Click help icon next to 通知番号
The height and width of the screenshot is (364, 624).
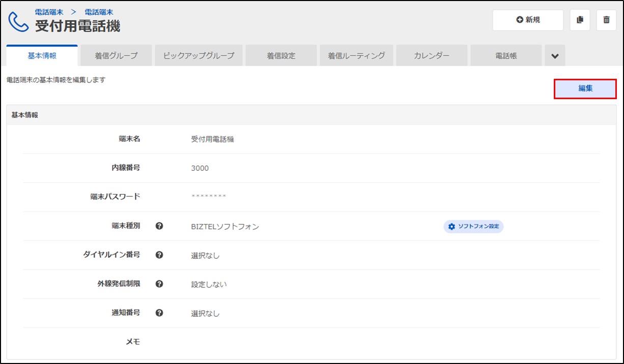159,313
